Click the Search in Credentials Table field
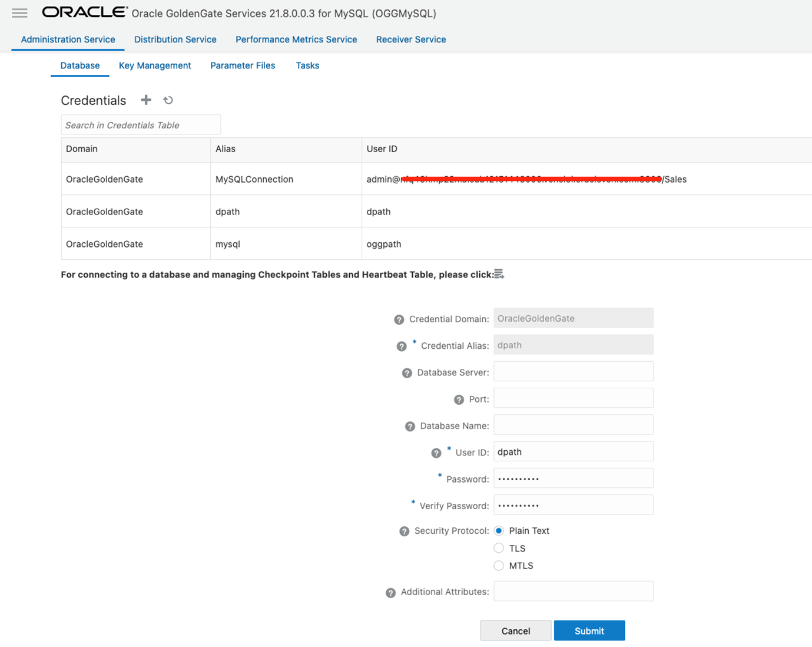This screenshot has height=647, width=812. [x=140, y=124]
